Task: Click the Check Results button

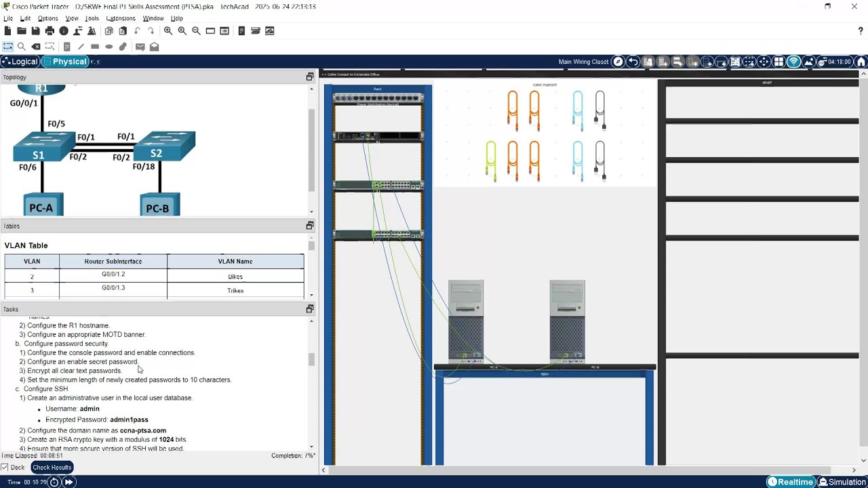Action: coord(52,468)
